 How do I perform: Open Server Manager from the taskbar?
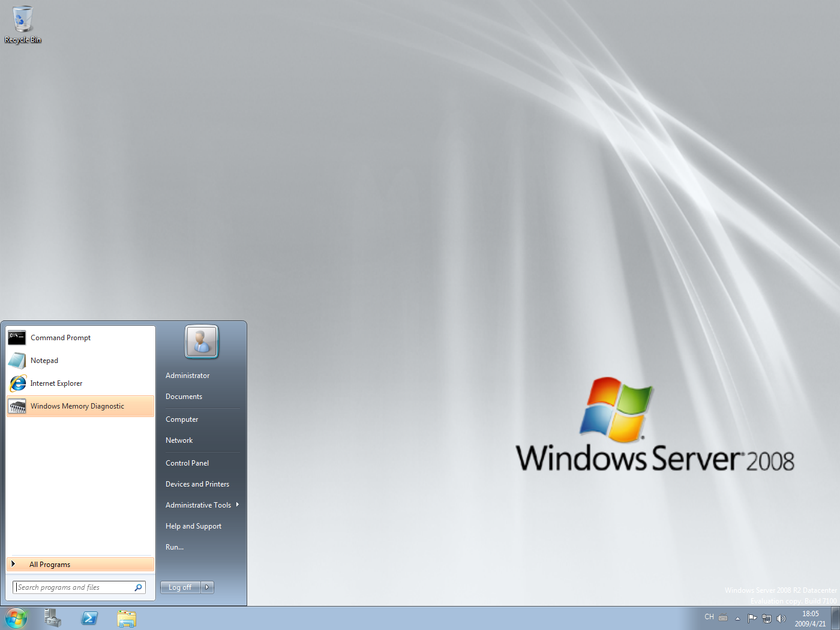coord(53,618)
